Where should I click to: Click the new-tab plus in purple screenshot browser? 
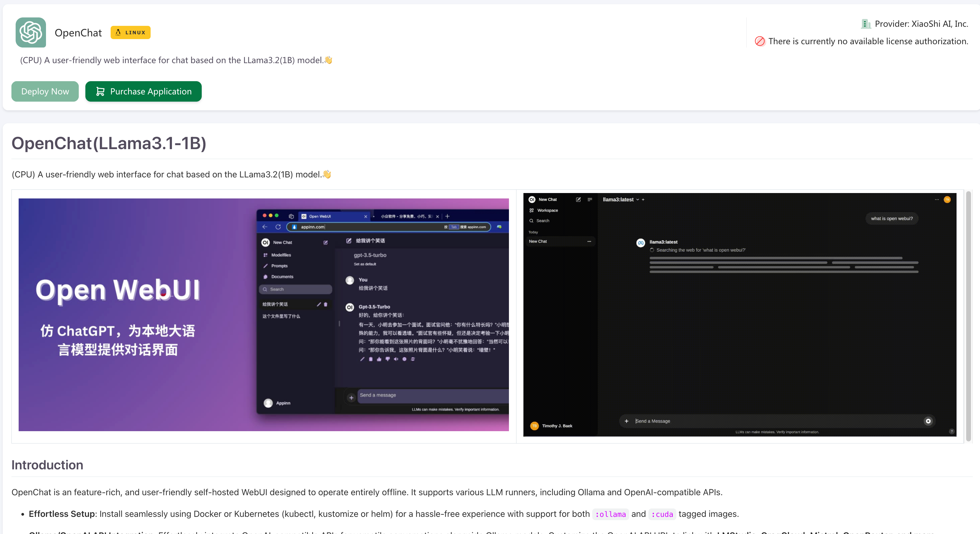point(447,216)
